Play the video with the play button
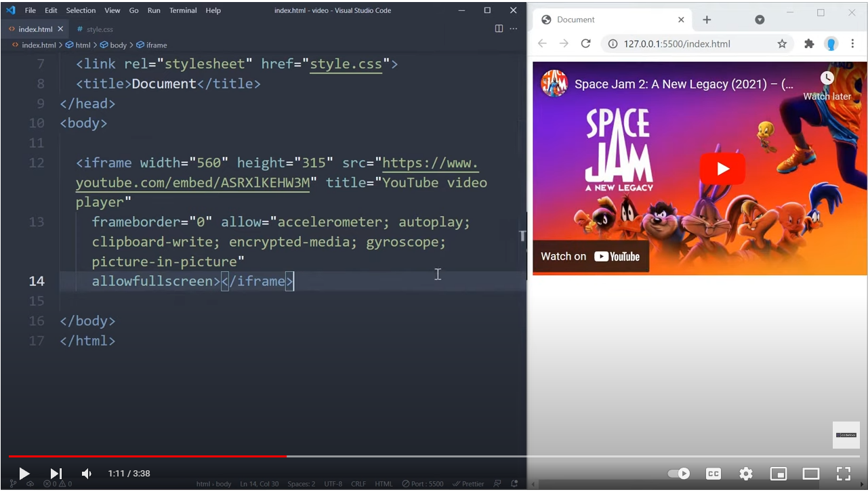Viewport: 868px width, 492px height. point(24,474)
